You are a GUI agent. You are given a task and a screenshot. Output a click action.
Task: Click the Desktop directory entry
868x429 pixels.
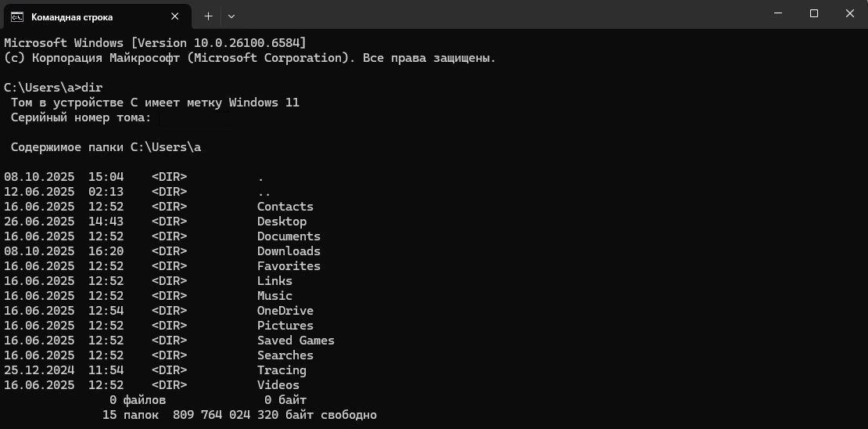pos(282,222)
